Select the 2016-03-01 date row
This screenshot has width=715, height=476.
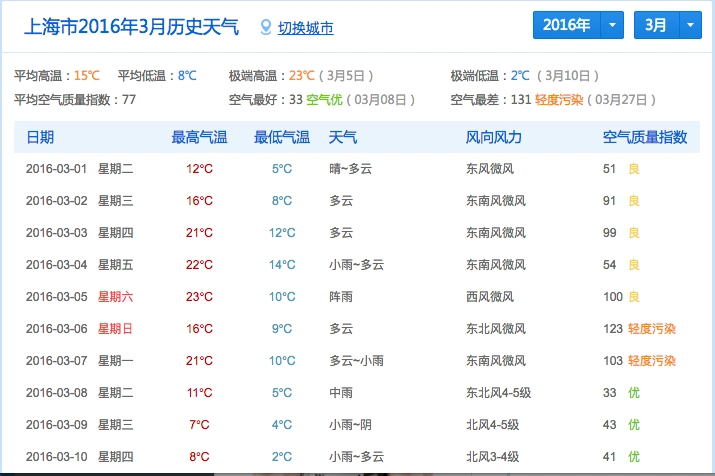[58, 169]
